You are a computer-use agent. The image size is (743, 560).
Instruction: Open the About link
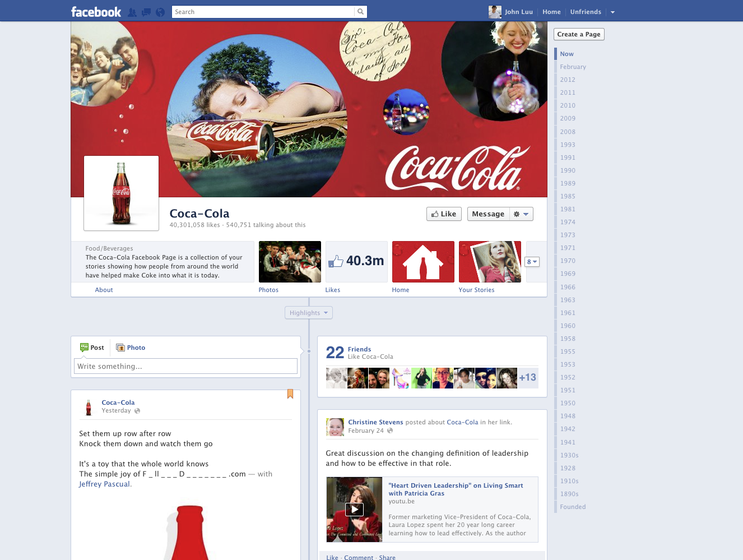(104, 290)
